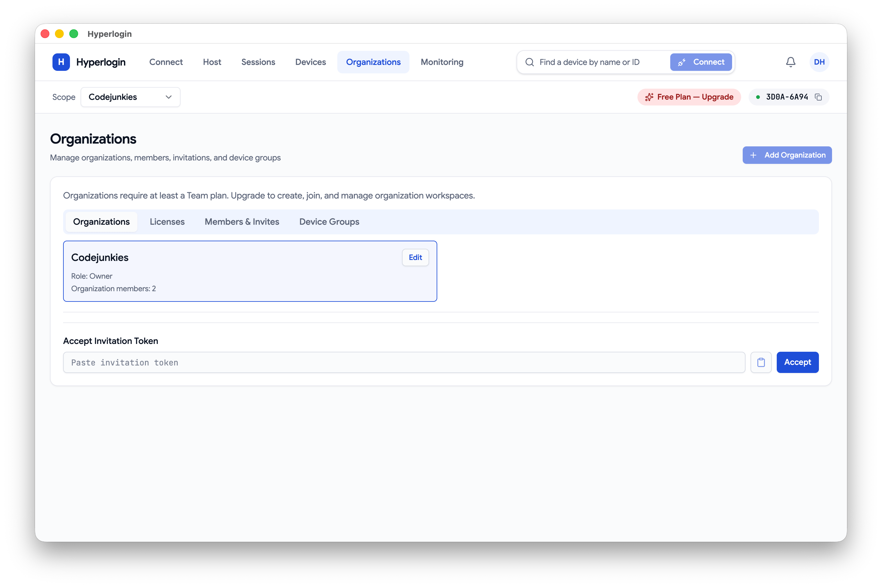This screenshot has width=882, height=588.
Task: Open notifications bell
Action: 790,62
